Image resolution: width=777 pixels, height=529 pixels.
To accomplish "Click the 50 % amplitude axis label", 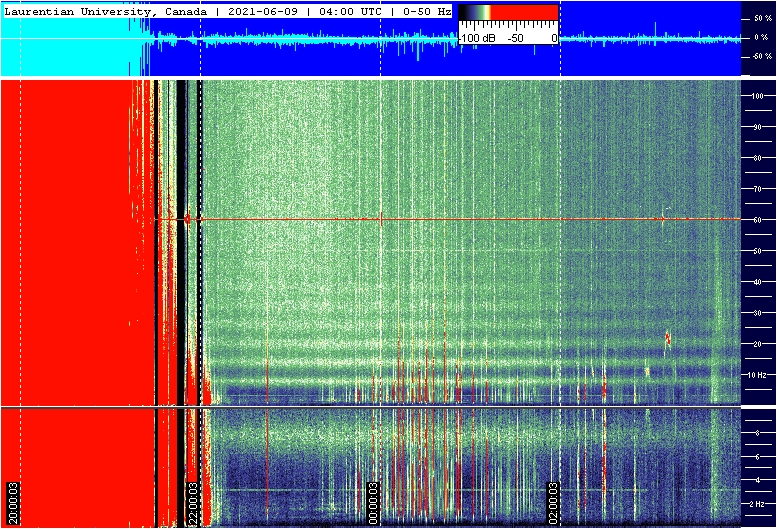I will click(x=763, y=18).
